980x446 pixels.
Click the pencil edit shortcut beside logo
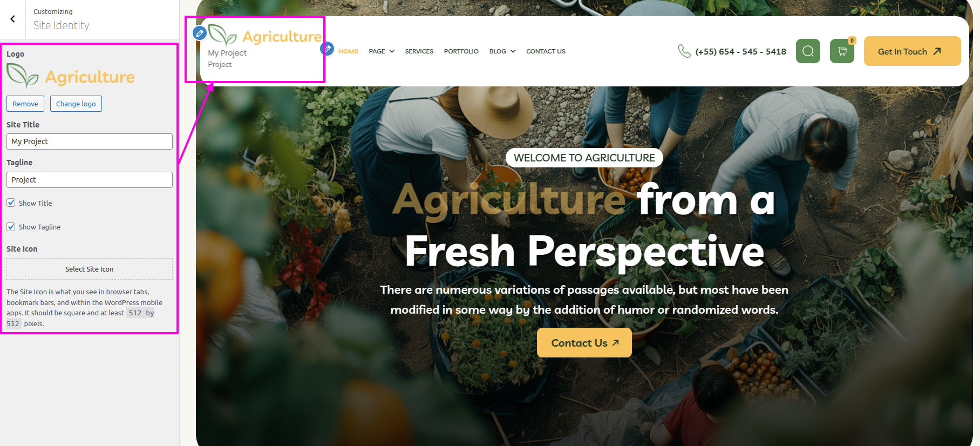[200, 33]
